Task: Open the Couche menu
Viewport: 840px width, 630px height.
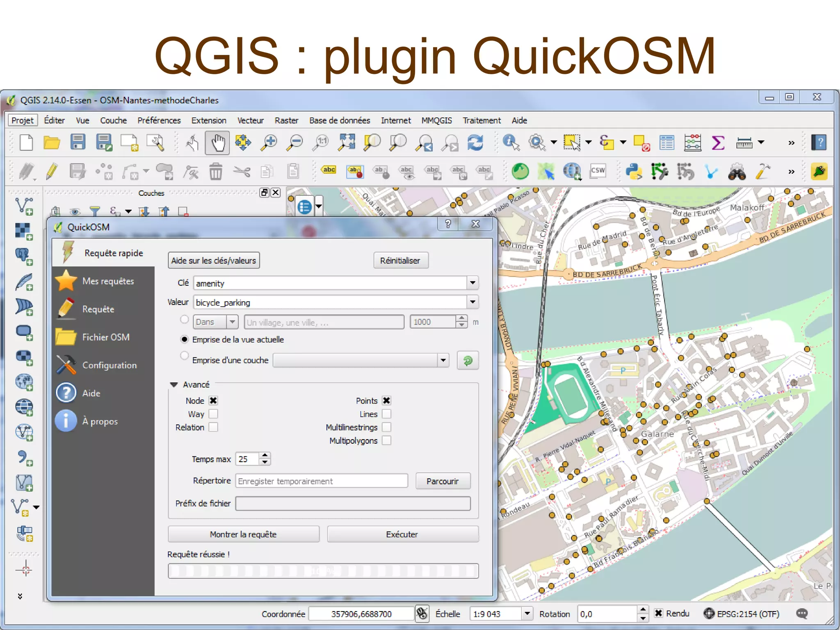Action: click(x=114, y=120)
